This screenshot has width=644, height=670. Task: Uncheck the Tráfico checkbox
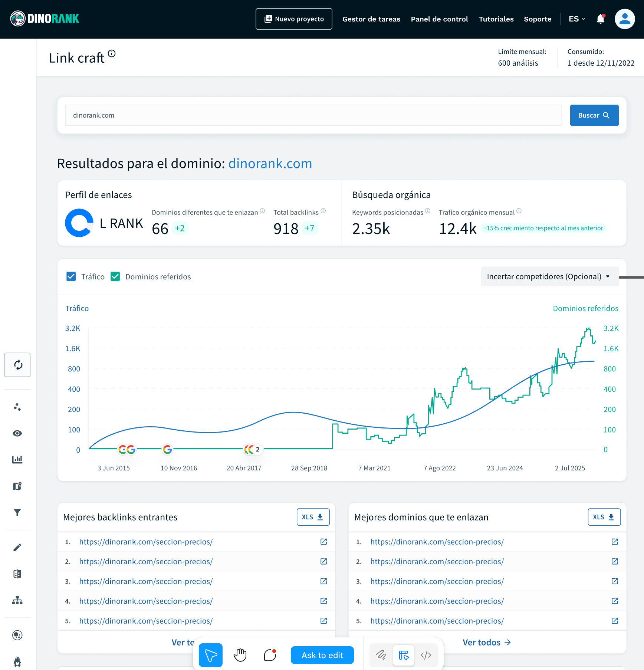point(71,276)
